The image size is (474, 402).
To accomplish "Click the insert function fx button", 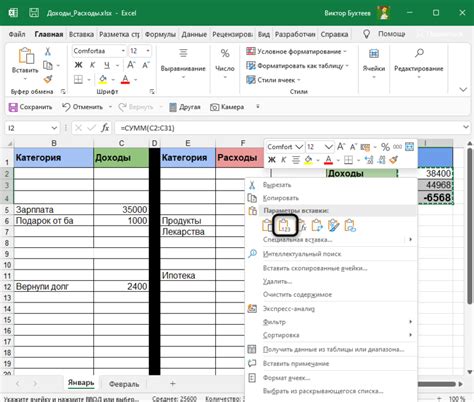I will tap(105, 128).
